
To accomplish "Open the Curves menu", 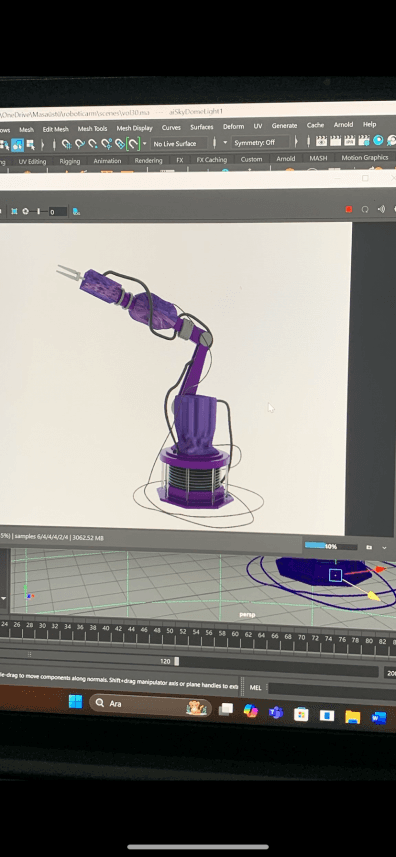I will (171, 127).
